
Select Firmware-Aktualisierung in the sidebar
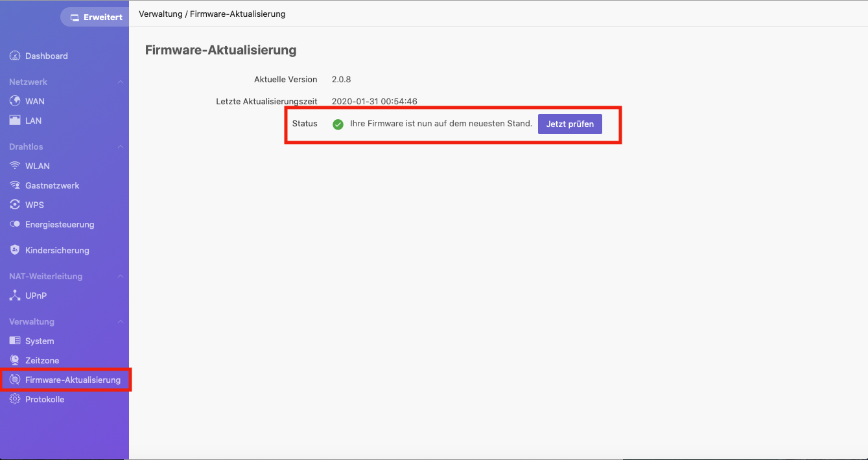(67, 380)
